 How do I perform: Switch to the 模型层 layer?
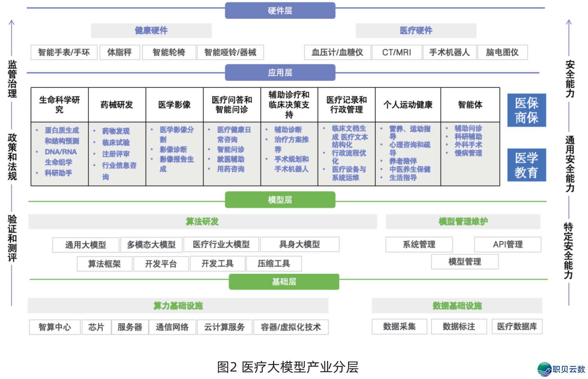click(280, 199)
